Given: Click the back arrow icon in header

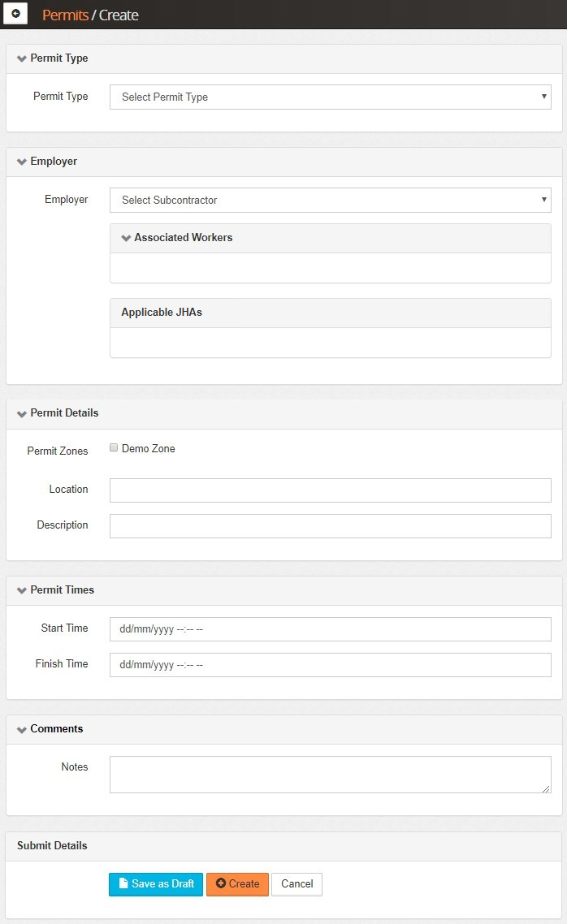Looking at the screenshot, I should coord(15,14).
